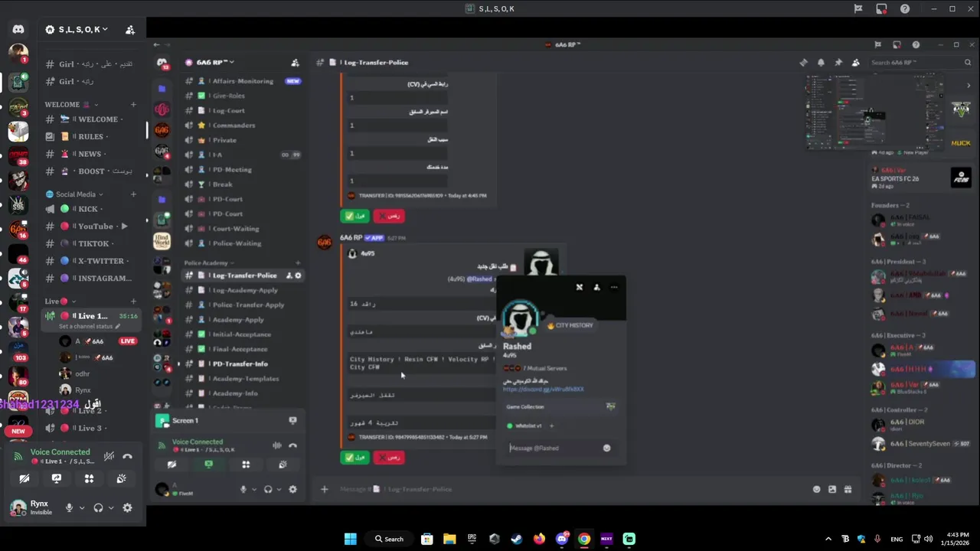Open input device arrow next to Rynx microphone

pos(81,507)
